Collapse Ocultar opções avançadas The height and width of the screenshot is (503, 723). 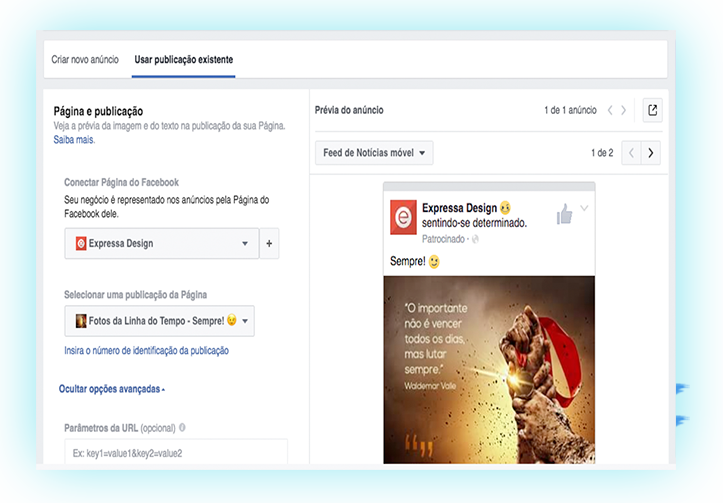112,389
